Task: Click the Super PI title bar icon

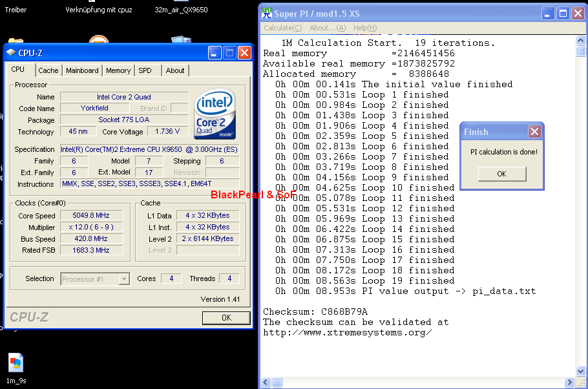Action: click(267, 13)
